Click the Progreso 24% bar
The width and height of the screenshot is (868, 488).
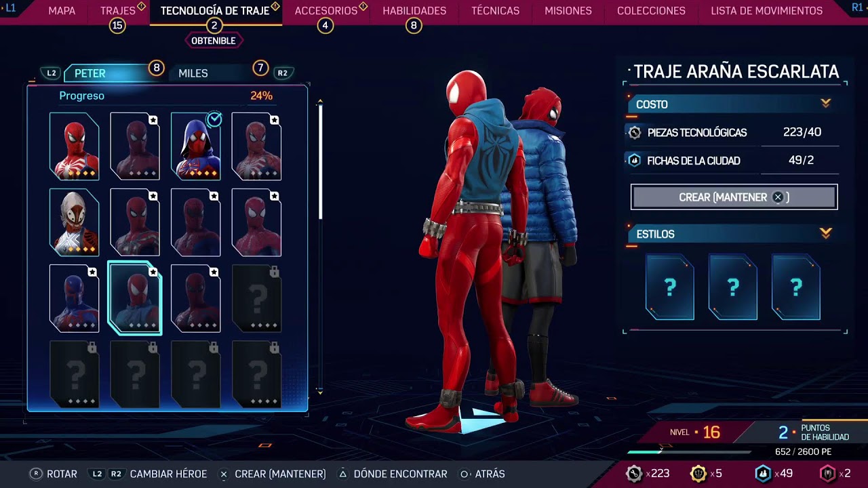(167, 96)
